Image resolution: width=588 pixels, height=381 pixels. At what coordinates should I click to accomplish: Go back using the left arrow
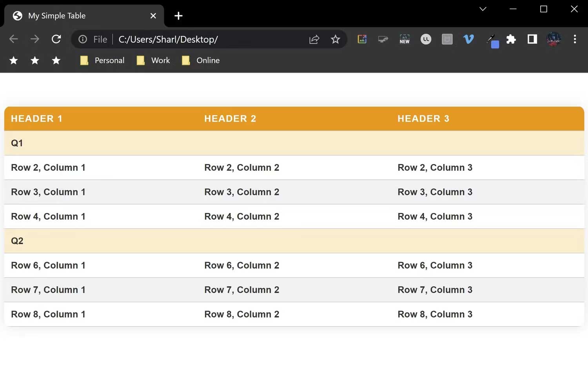tap(14, 39)
